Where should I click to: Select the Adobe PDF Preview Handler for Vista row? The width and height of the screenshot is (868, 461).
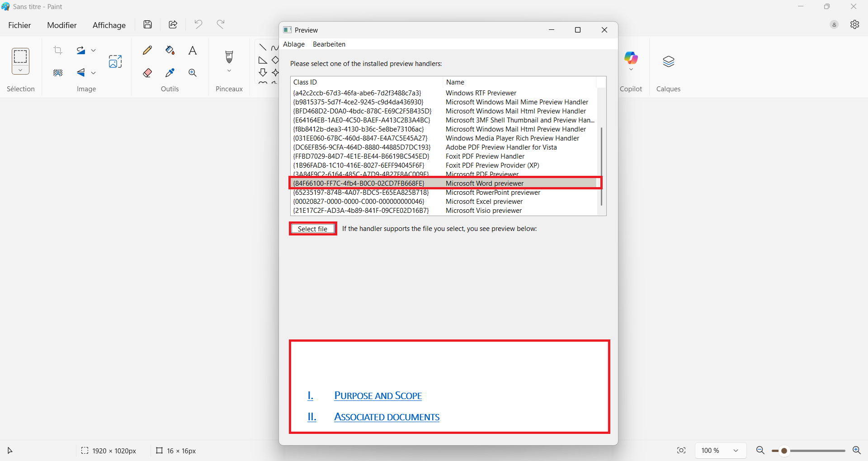point(444,147)
